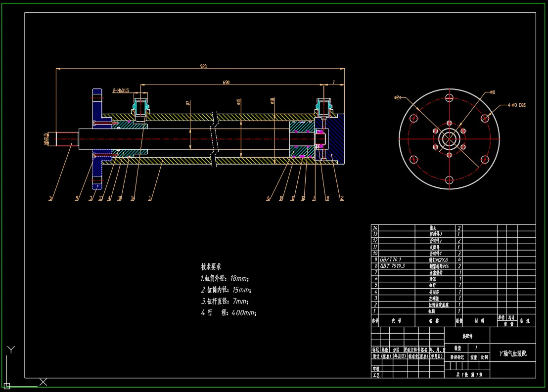The width and height of the screenshot is (548, 392).
Task: Select the ø7 rod diameter dimension
Action: click(188, 103)
